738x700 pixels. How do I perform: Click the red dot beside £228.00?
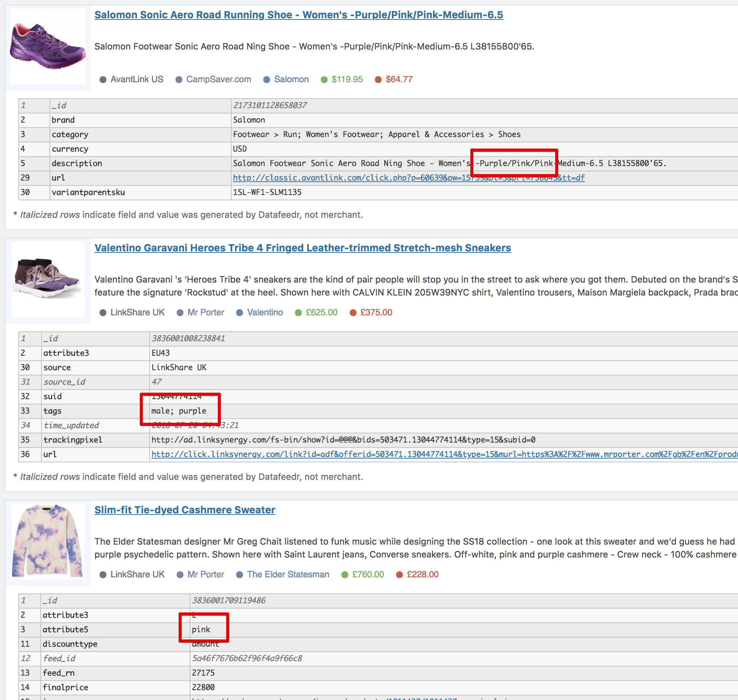click(399, 575)
